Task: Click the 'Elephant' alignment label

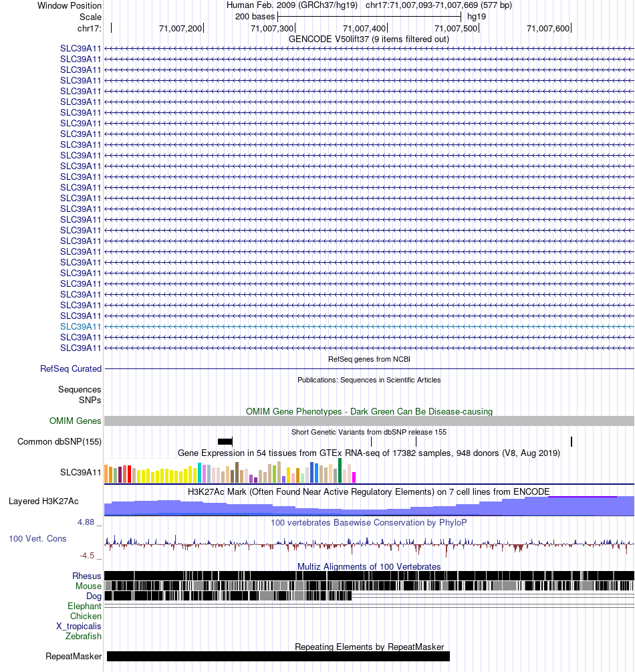Action: (x=84, y=606)
